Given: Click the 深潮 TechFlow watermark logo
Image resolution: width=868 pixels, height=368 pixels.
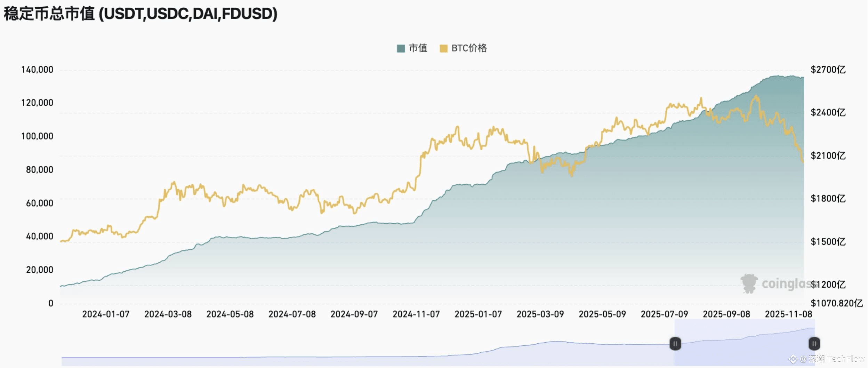Looking at the screenshot, I should [x=793, y=359].
